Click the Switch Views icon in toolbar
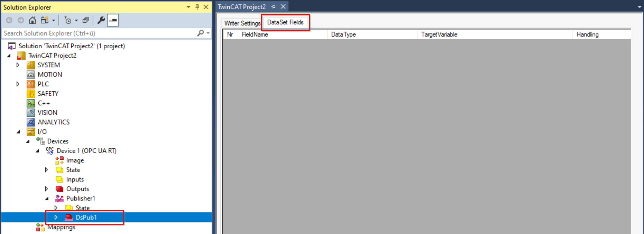Screen dimensions: 644x234 click(45, 20)
